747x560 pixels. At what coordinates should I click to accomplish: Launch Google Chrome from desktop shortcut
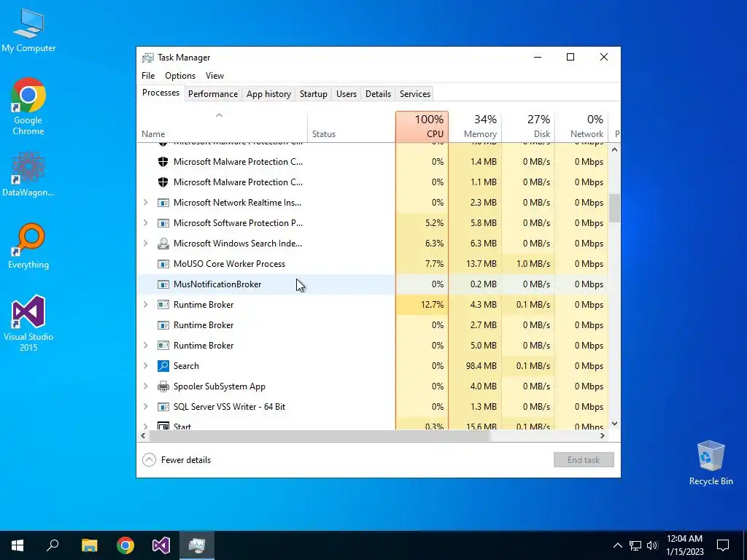28,106
